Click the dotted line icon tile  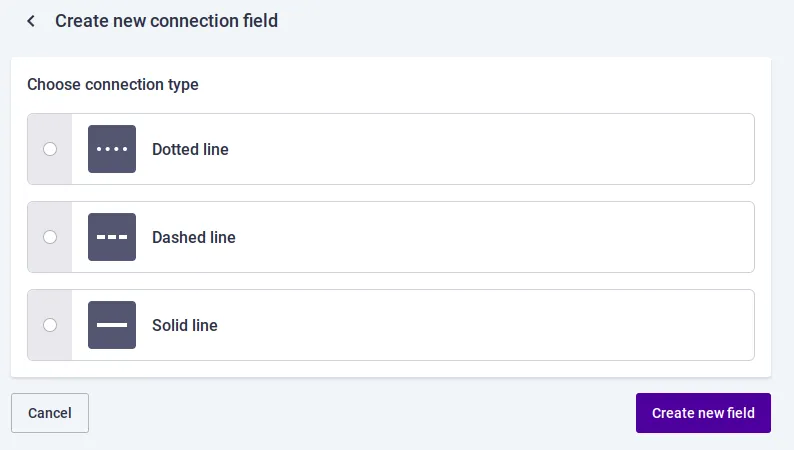pos(112,149)
